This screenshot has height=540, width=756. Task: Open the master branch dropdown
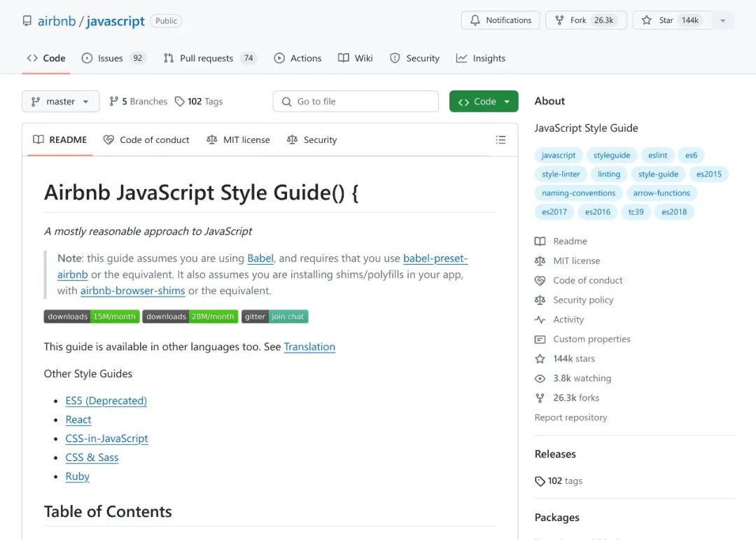click(x=61, y=102)
